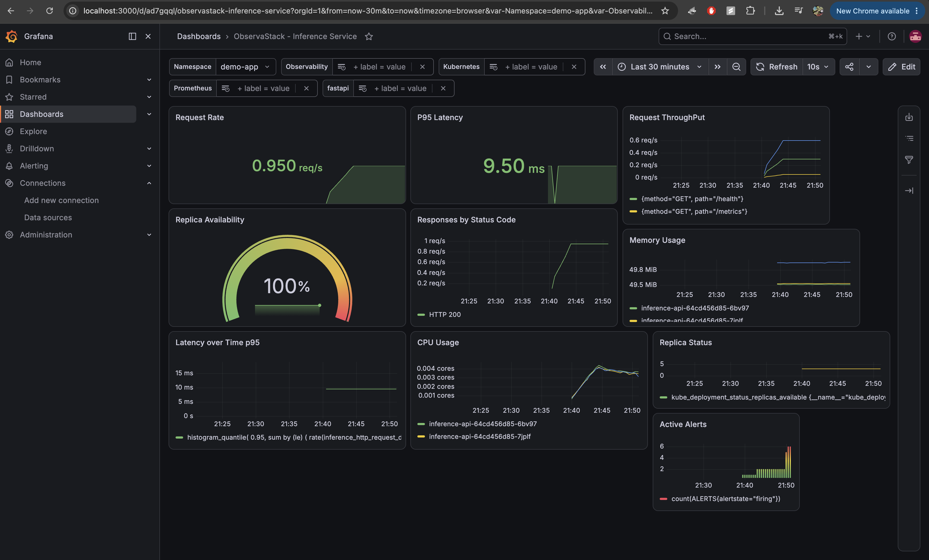
Task: Open Add new connection page
Action: [61, 201]
